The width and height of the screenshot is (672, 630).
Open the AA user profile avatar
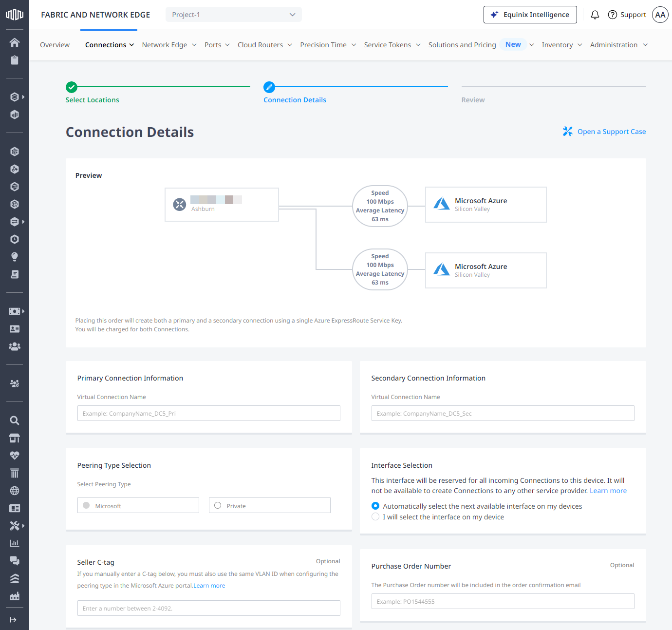660,15
